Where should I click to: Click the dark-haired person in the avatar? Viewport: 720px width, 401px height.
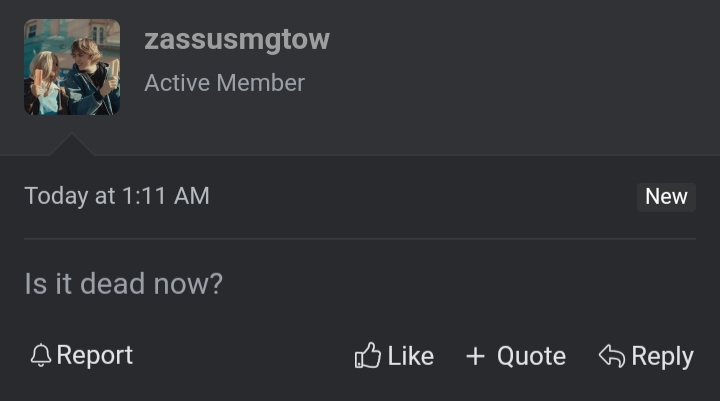point(90,70)
